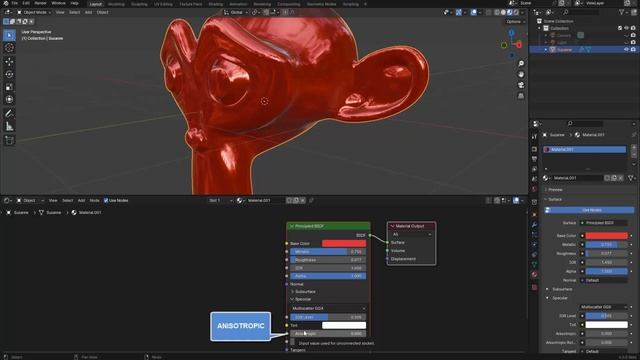
Task: Open the Render menu
Action: tap(40, 3)
